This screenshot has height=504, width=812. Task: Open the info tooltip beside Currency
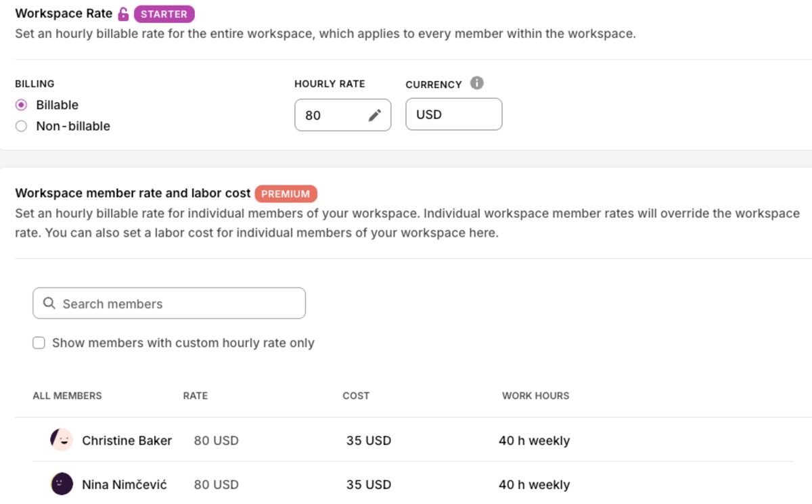(477, 83)
